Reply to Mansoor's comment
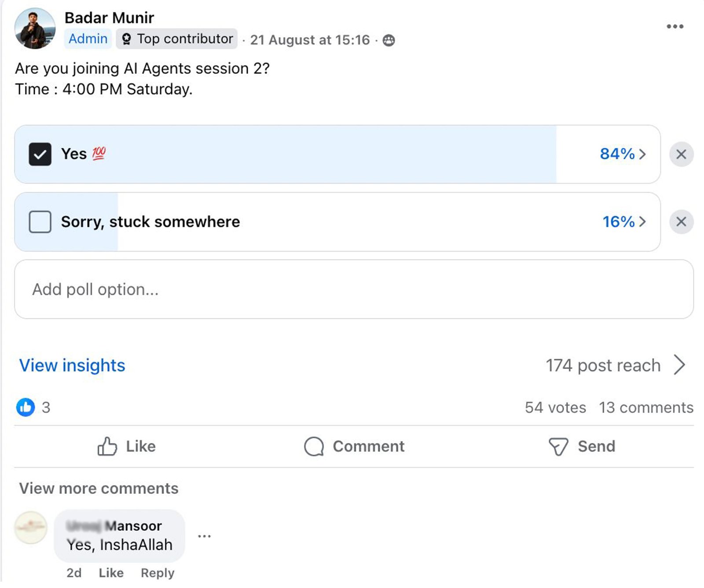Screen dimensions: 704x588 158,573
